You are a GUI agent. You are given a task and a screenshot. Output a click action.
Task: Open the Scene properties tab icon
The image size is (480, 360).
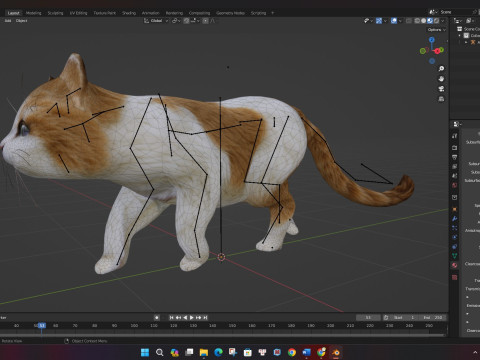click(455, 176)
